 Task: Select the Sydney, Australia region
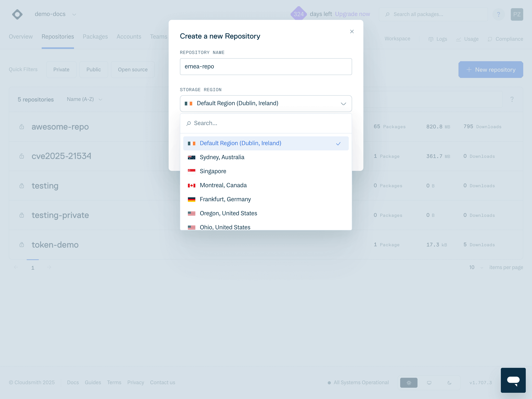click(x=222, y=157)
